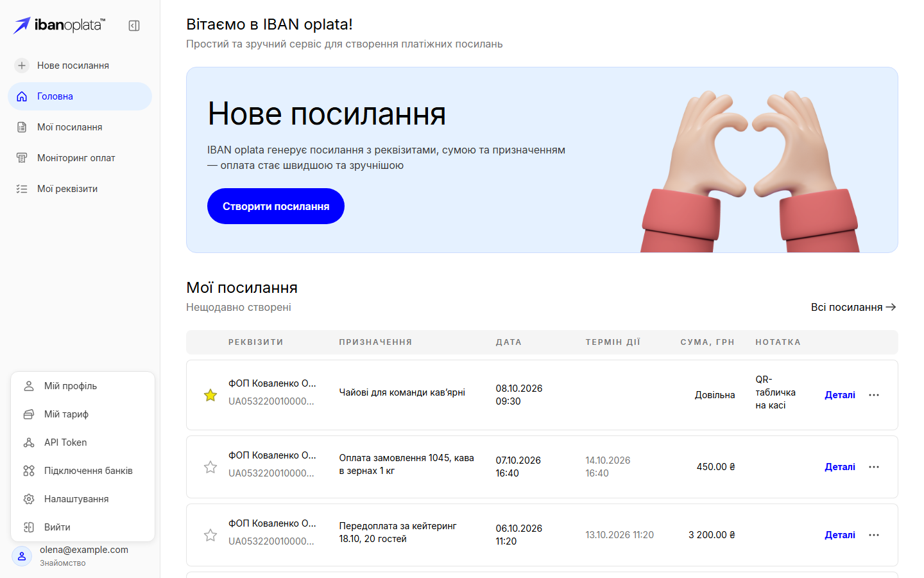924x578 pixels.
Task: Open more options for Чайові для команди row
Action: point(874,395)
